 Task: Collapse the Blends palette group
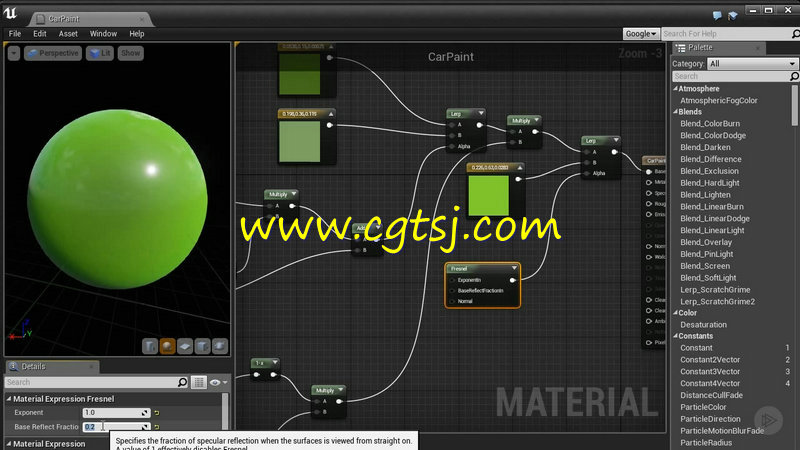point(676,112)
